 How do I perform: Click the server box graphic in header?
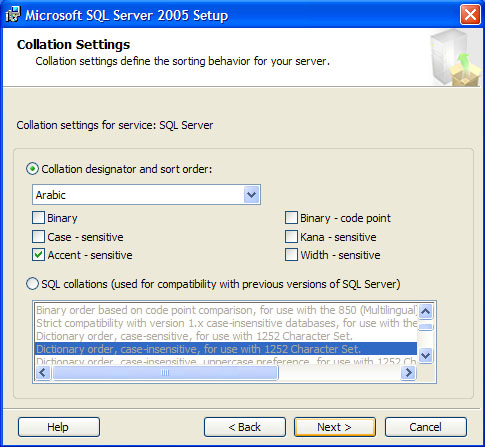coord(455,58)
